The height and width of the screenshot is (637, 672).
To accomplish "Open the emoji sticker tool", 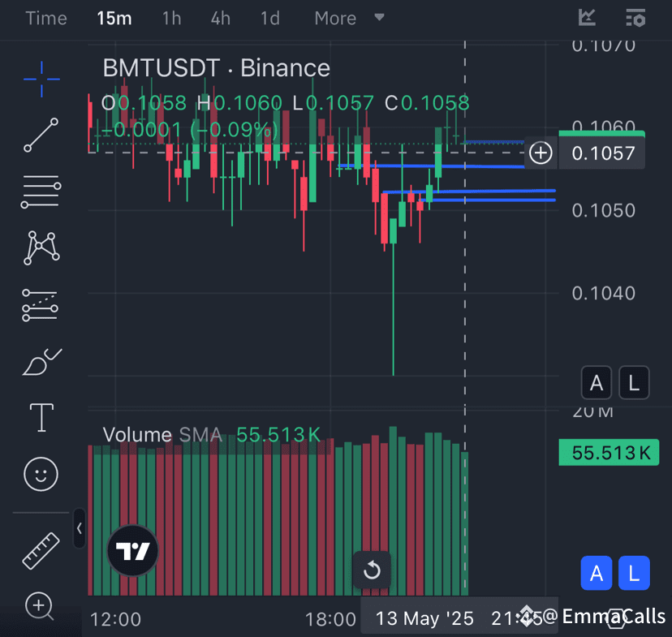I will coord(41,474).
